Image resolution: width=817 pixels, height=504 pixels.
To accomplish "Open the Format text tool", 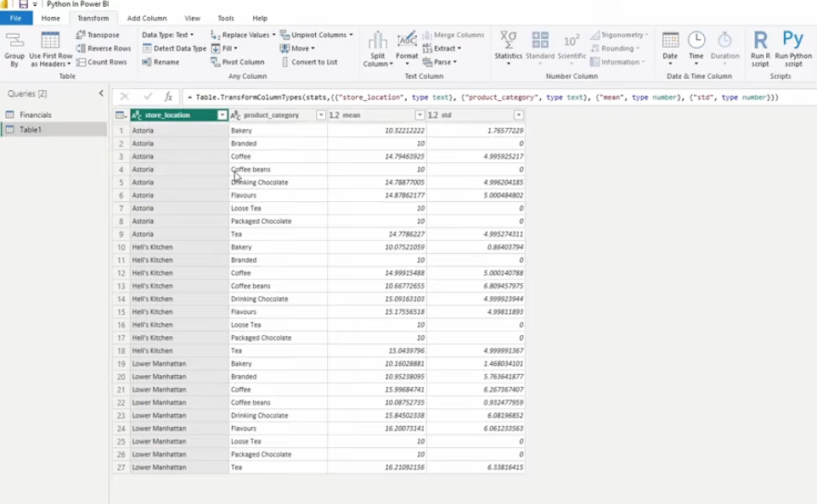I will coord(407,49).
